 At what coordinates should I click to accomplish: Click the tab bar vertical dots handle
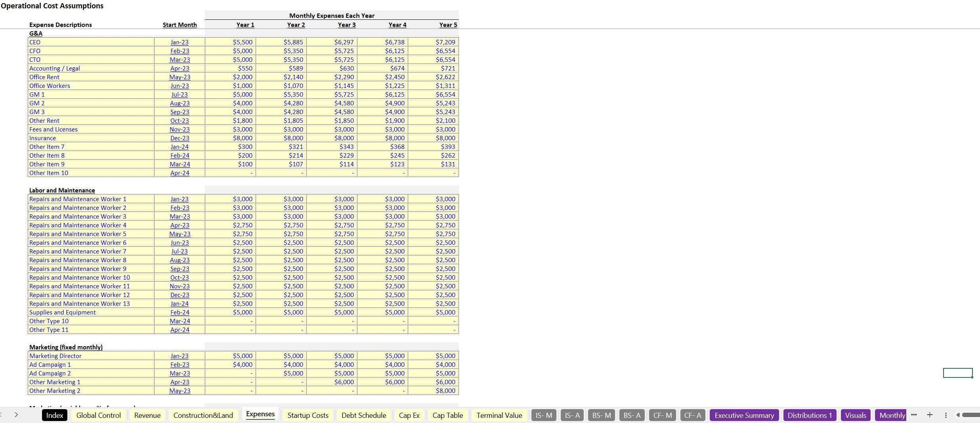coord(946,415)
